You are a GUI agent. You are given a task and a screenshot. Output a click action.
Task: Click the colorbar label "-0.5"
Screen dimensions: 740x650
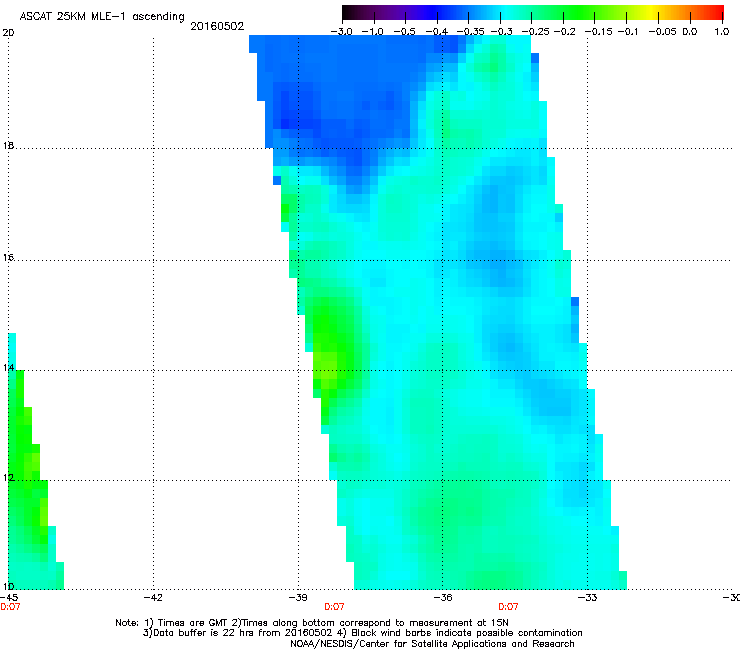point(404,32)
